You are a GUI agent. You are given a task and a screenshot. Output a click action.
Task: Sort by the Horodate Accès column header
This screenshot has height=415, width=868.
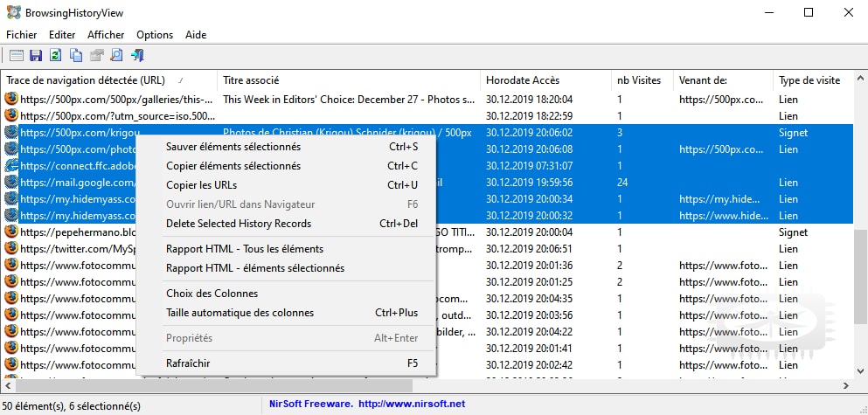coord(545,80)
